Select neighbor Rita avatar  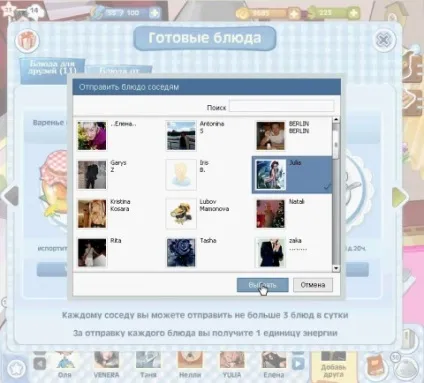(x=92, y=252)
